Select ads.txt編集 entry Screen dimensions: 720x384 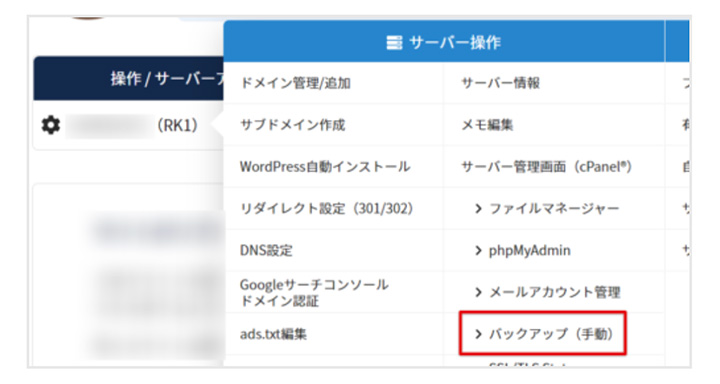pyautogui.click(x=273, y=334)
